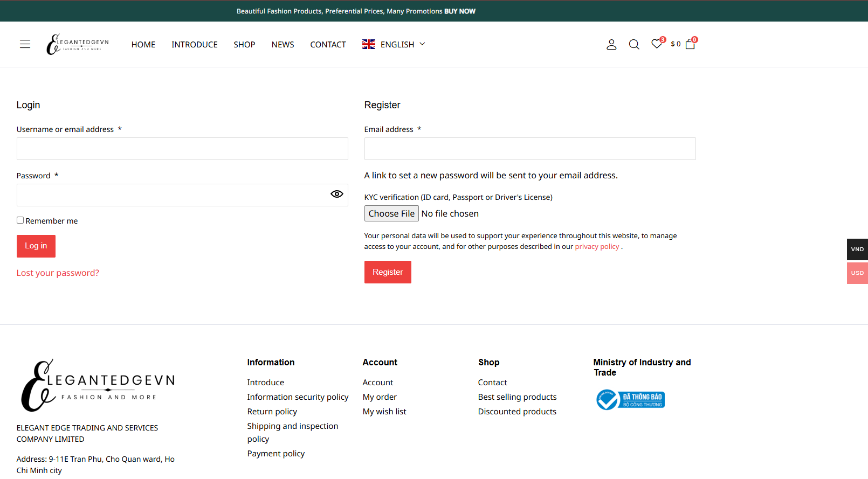Open footer Contact link under Shop

coord(493,383)
